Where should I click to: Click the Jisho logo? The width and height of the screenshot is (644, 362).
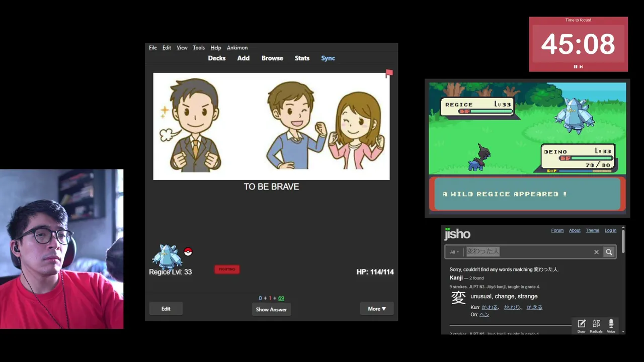point(457,234)
